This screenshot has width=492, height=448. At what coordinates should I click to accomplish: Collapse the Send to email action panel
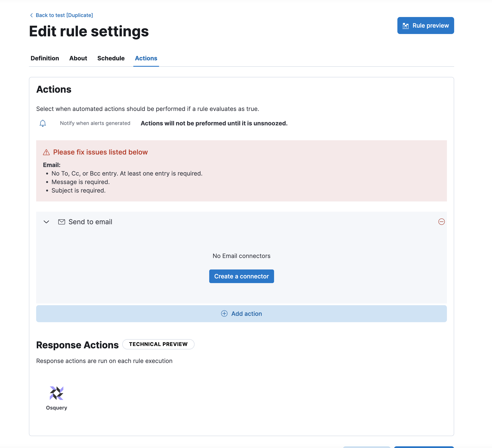(x=46, y=222)
